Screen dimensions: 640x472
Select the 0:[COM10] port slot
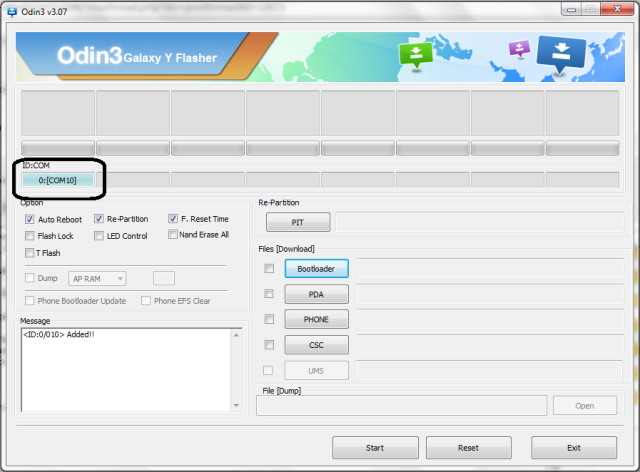pos(58,180)
